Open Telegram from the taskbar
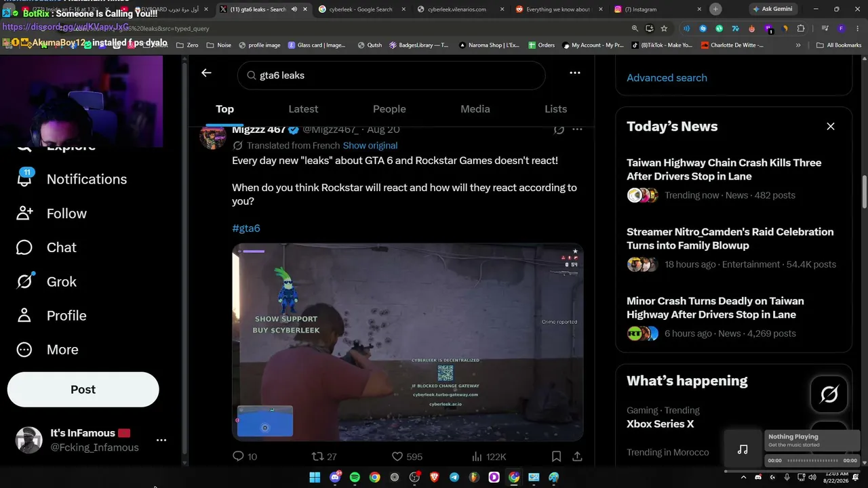This screenshot has width=868, height=488. click(454, 477)
